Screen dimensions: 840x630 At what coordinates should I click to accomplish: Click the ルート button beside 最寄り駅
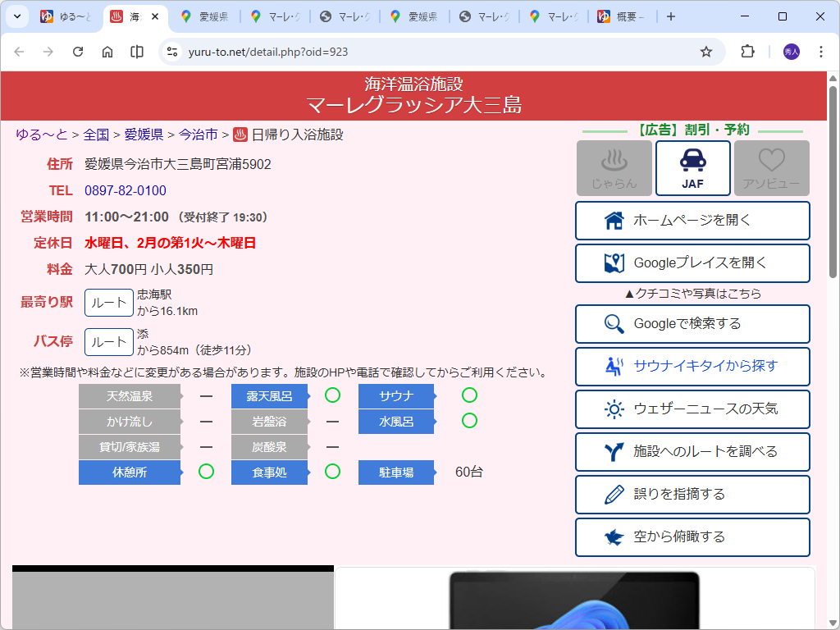point(110,302)
